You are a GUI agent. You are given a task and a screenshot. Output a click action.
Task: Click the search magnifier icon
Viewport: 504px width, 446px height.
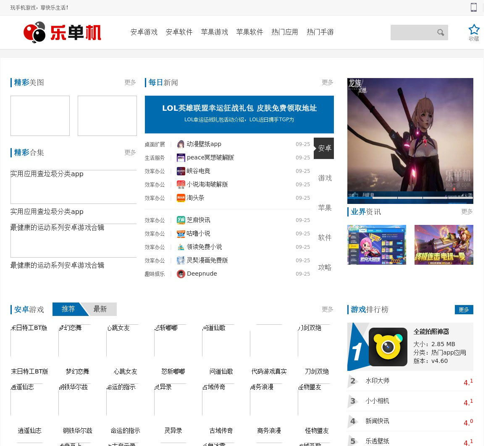[440, 33]
